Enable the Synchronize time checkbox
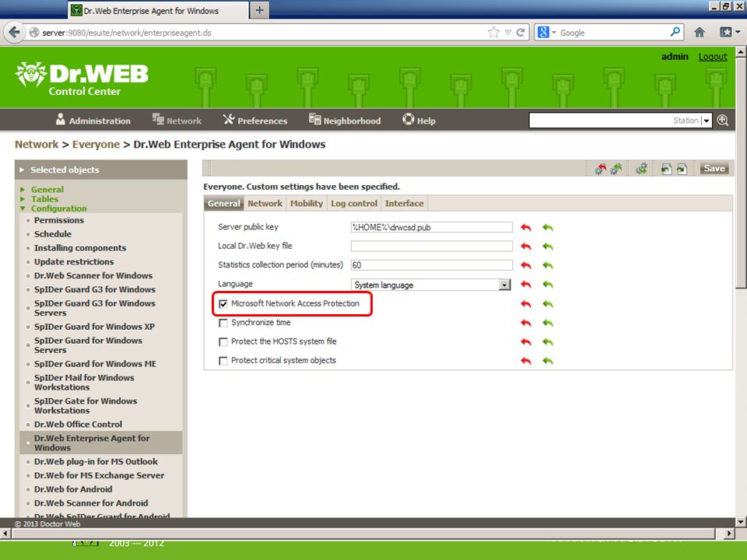This screenshot has width=747, height=560. pos(223,323)
